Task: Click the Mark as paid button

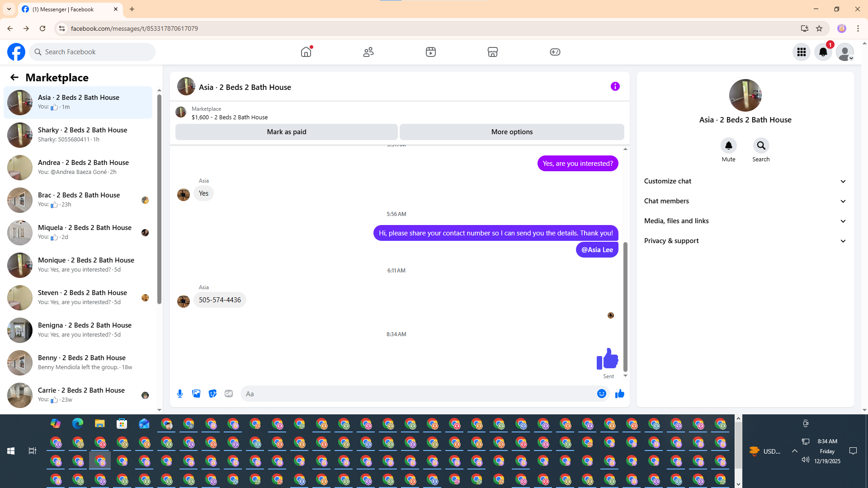Action: point(286,132)
